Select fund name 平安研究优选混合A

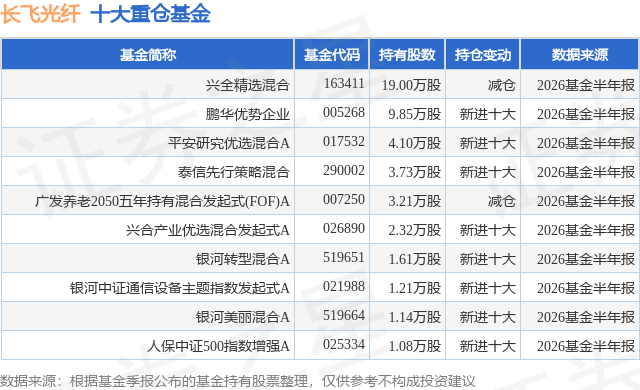pyautogui.click(x=229, y=143)
